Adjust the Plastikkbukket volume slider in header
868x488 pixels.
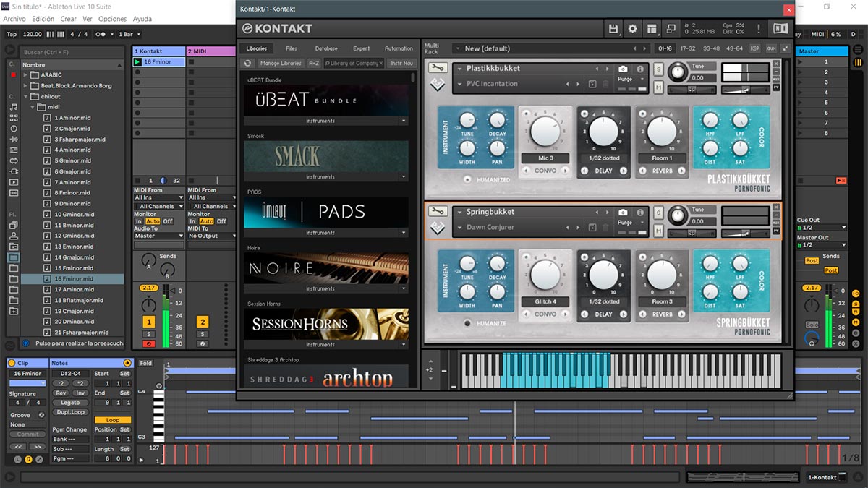click(x=747, y=90)
